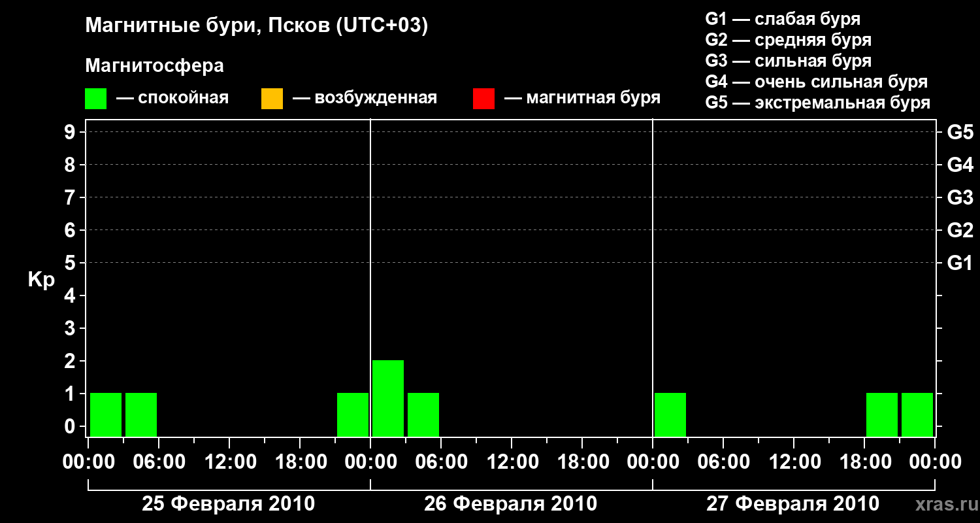Image resolution: width=980 pixels, height=523 pixels.
Task: Click the G1 label on right axis
Action: [960, 263]
